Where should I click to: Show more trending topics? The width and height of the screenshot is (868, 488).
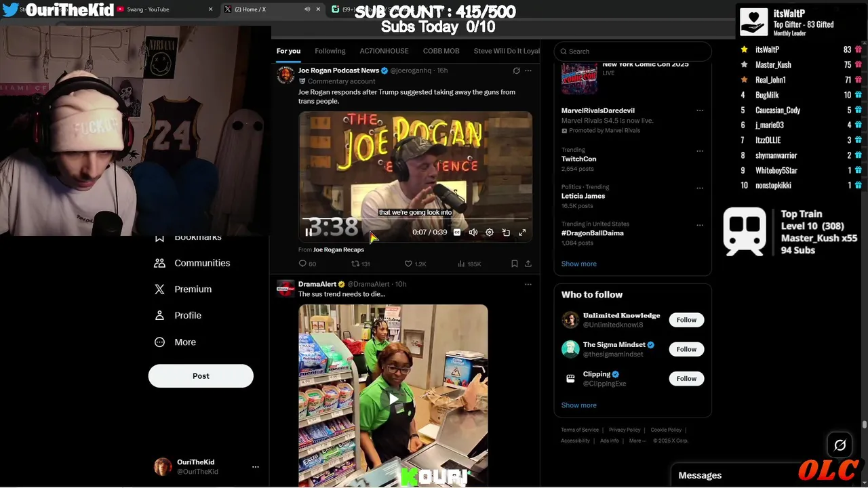[x=578, y=264]
